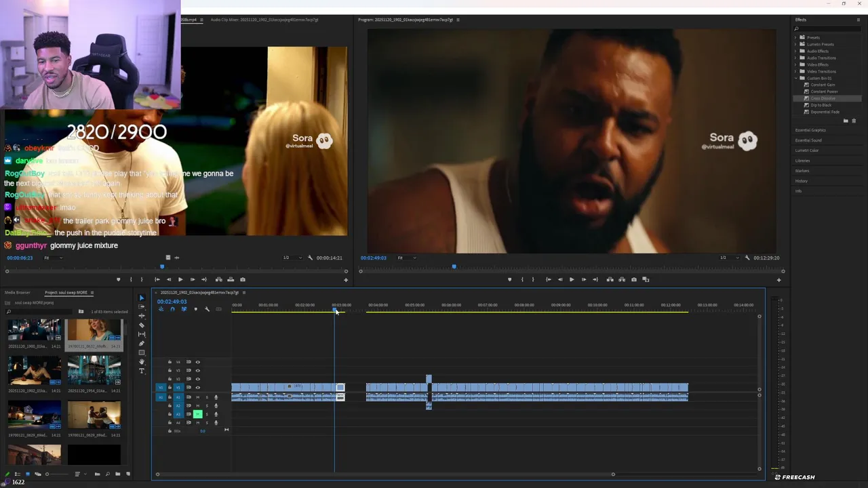Expand Video Transitions folder

795,71
